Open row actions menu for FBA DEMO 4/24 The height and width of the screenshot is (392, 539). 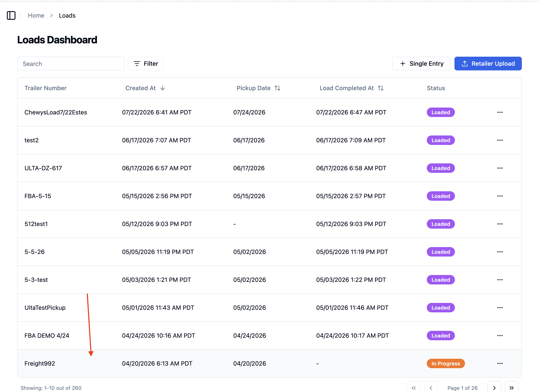point(500,336)
